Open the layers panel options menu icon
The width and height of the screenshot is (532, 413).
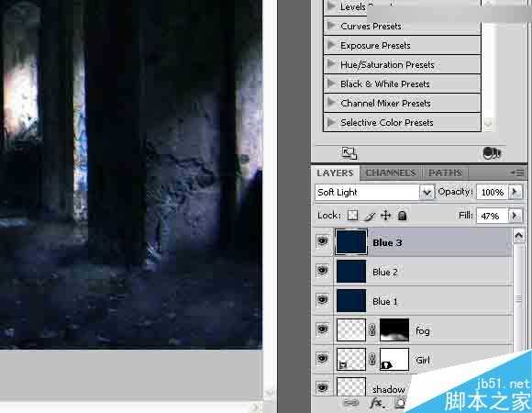coord(518,173)
